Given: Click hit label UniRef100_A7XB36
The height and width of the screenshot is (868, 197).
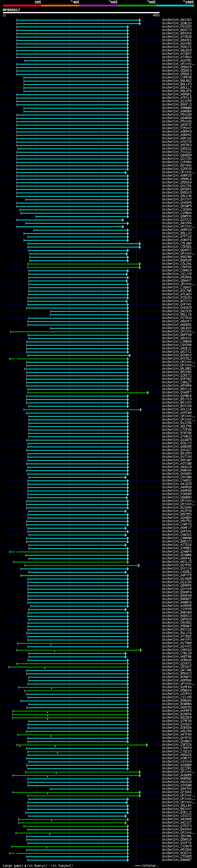Looking at the screenshot, I should 177,37.
